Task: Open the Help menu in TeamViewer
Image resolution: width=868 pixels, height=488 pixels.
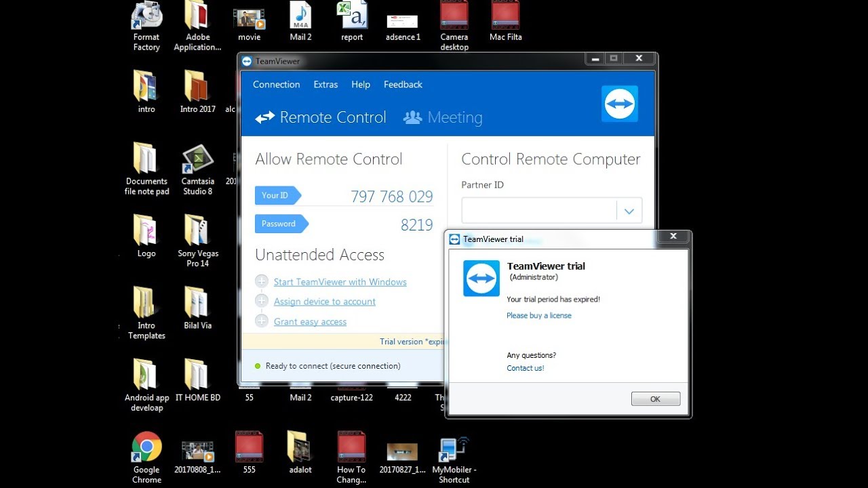Action: click(x=361, y=85)
